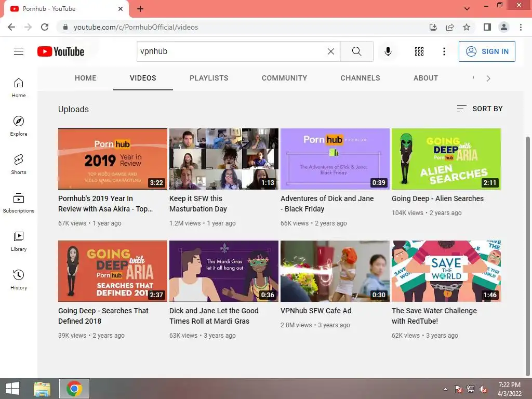Screen dimensions: 532x399
Task: Switch to the HOME channel tab
Action: [x=86, y=78]
